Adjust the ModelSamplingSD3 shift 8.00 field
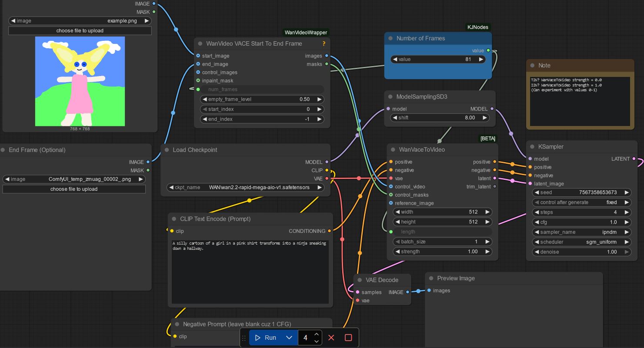The height and width of the screenshot is (348, 644). pos(440,118)
